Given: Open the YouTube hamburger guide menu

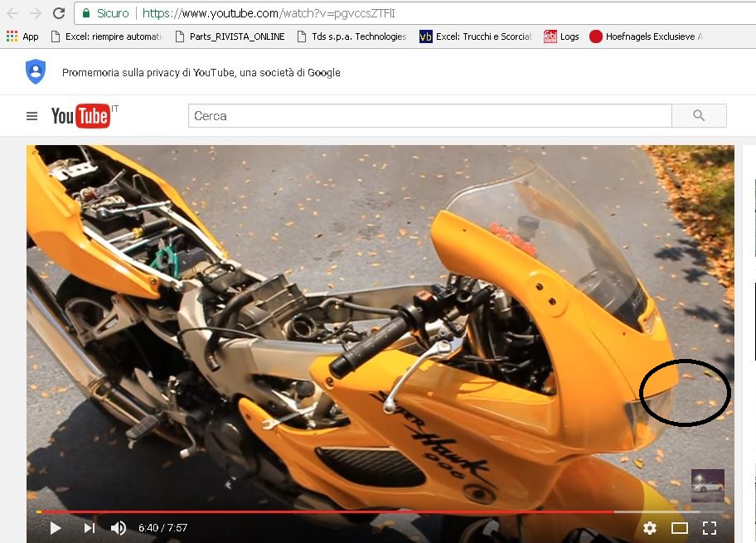Looking at the screenshot, I should 31,116.
